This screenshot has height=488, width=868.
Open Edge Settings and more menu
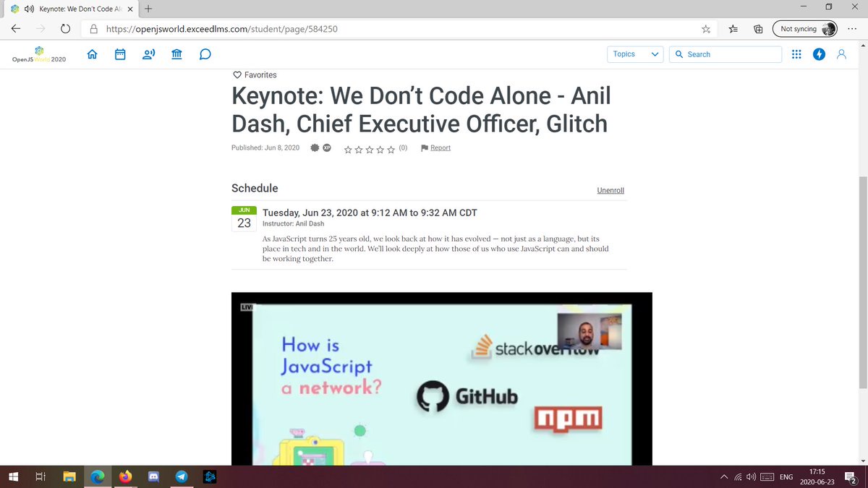tap(852, 29)
